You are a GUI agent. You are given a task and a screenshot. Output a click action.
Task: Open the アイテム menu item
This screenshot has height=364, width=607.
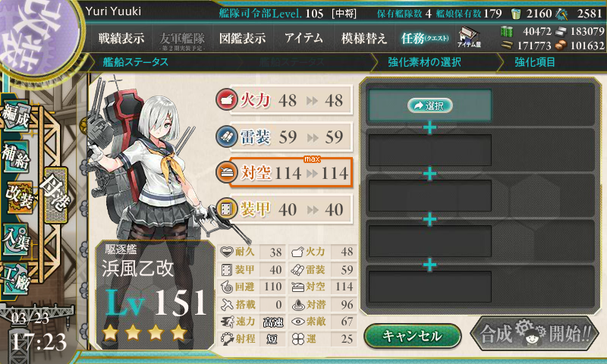point(304,38)
